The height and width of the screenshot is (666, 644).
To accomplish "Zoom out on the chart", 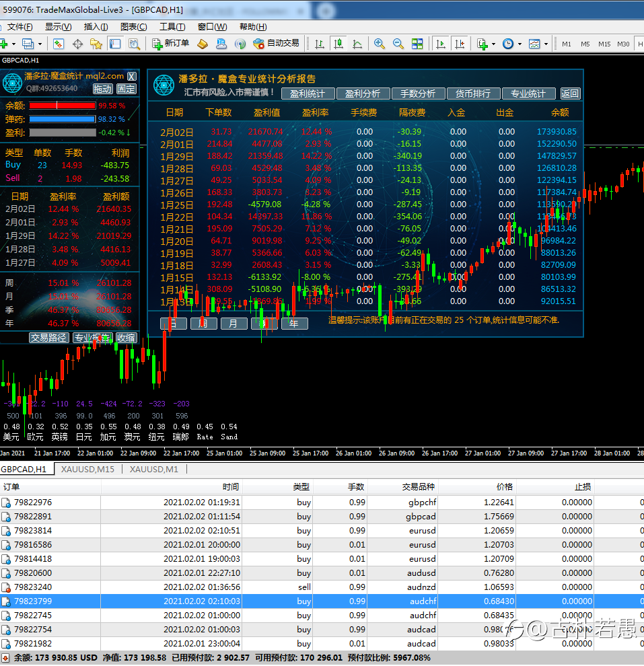I will [x=398, y=44].
